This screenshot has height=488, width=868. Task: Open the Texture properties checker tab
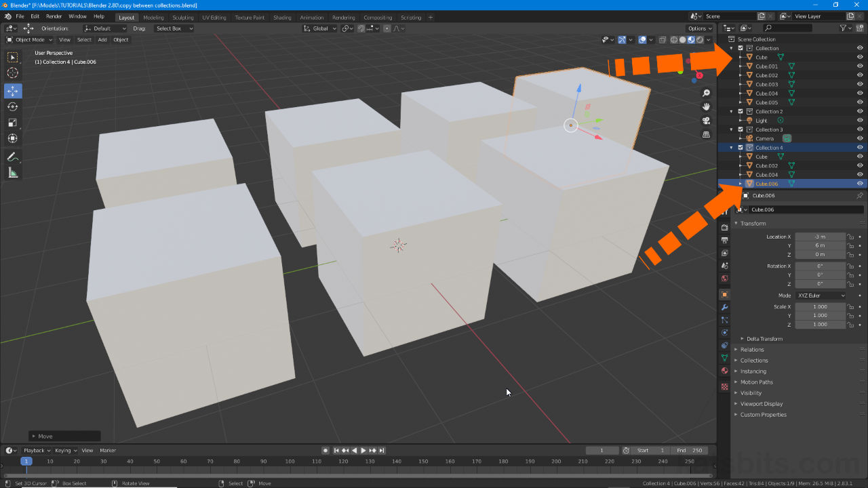pyautogui.click(x=724, y=387)
